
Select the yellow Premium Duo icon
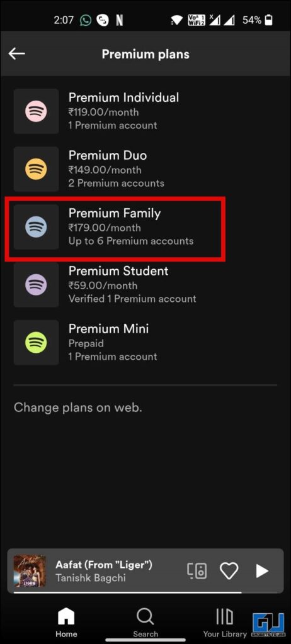[37, 169]
